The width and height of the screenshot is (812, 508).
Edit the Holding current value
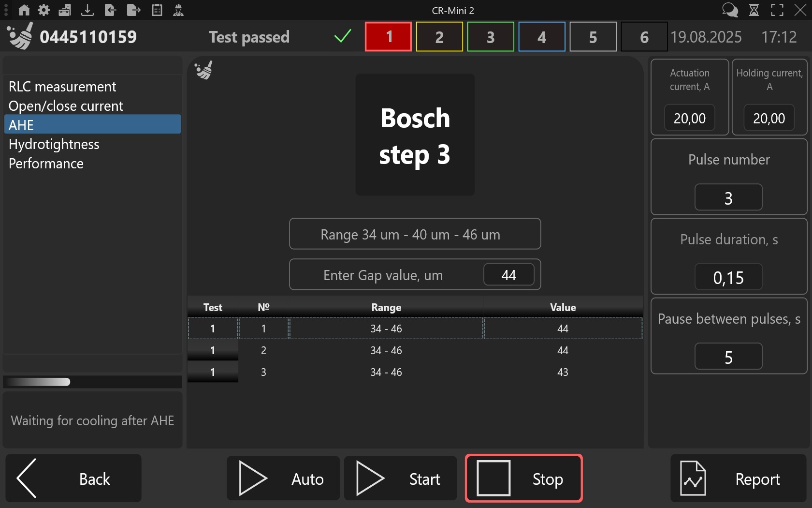click(x=769, y=118)
